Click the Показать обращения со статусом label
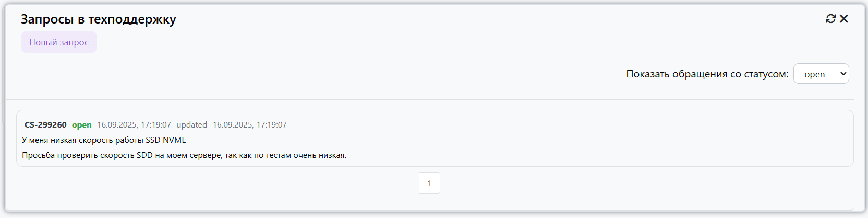This screenshot has height=218, width=868. pyautogui.click(x=707, y=74)
